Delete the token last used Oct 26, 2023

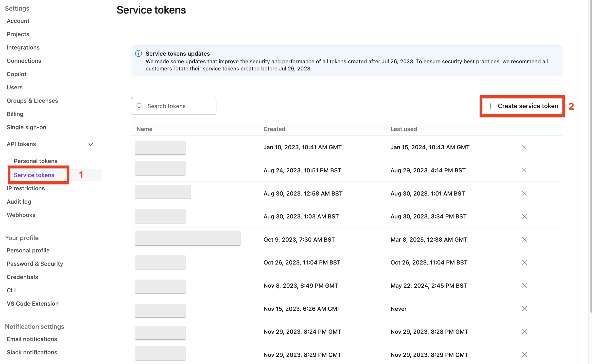point(524,262)
